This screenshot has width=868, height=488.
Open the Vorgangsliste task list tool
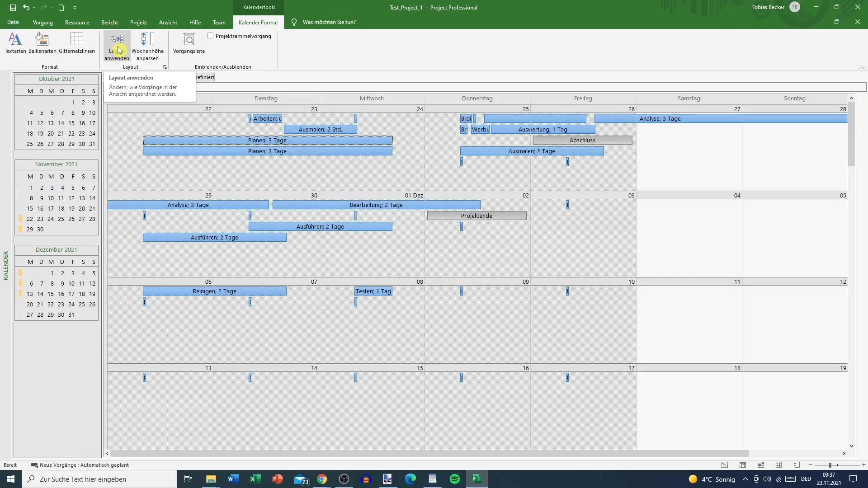pyautogui.click(x=189, y=43)
